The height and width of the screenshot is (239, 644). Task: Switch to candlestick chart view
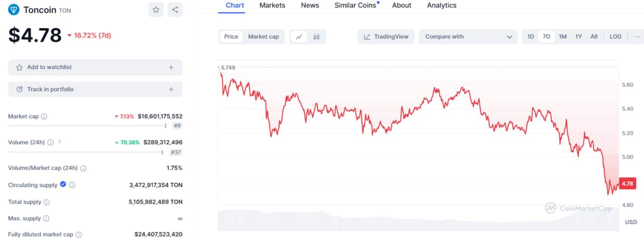tap(316, 37)
